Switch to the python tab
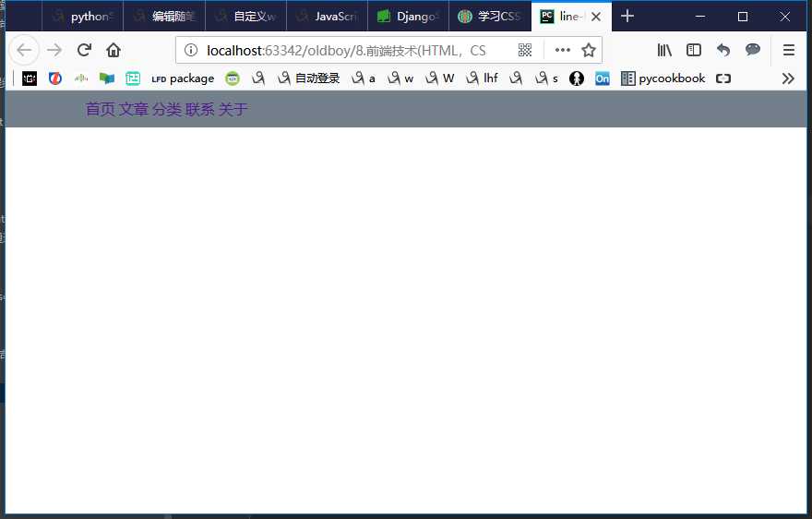This screenshot has height=519, width=812. (82, 17)
